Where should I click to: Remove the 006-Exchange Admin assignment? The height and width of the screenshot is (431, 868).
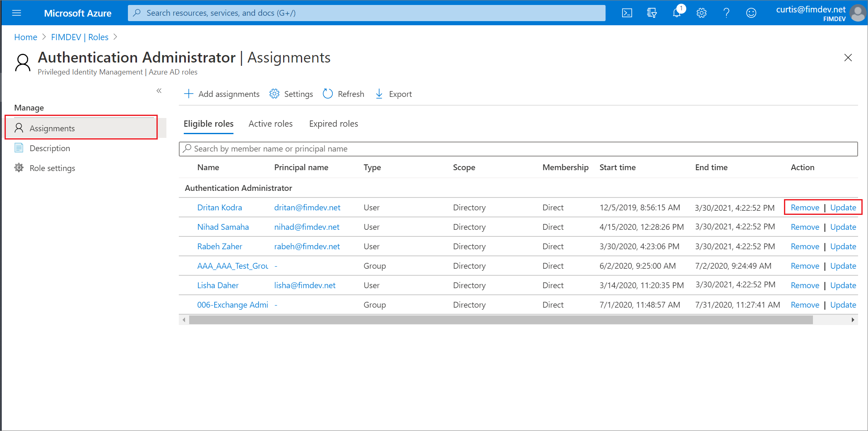pyautogui.click(x=805, y=305)
